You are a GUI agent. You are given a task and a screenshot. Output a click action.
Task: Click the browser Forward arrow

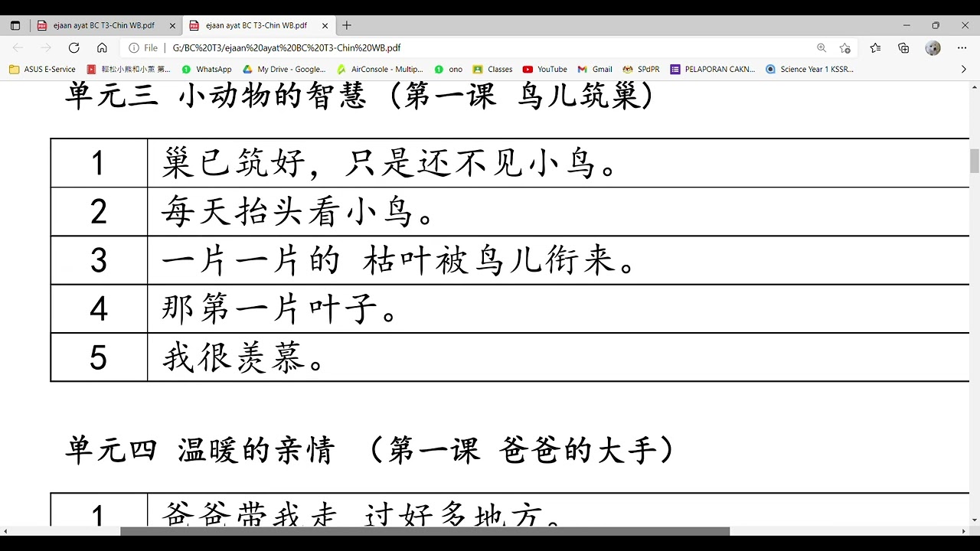(x=46, y=47)
